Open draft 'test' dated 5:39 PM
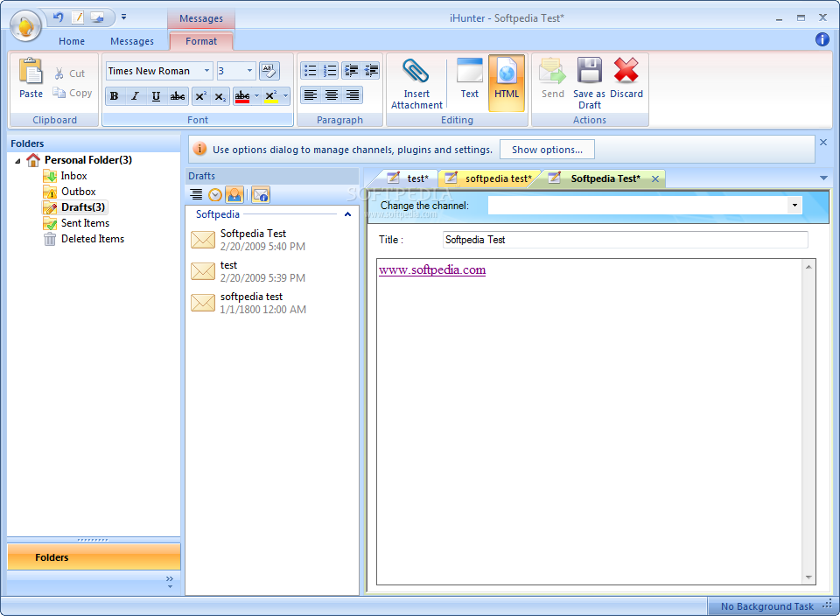This screenshot has width=840, height=616. tap(272, 271)
